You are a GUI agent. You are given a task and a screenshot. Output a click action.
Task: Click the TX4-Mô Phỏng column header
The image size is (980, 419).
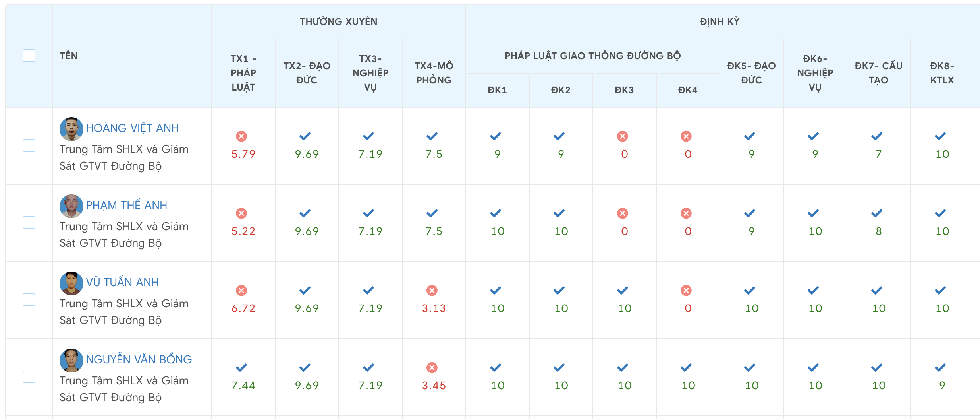pos(434,73)
